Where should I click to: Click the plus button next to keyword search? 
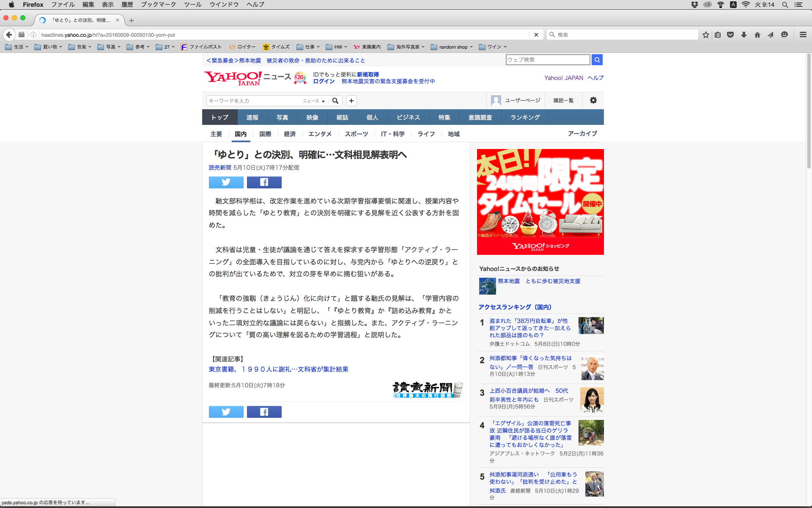click(351, 101)
